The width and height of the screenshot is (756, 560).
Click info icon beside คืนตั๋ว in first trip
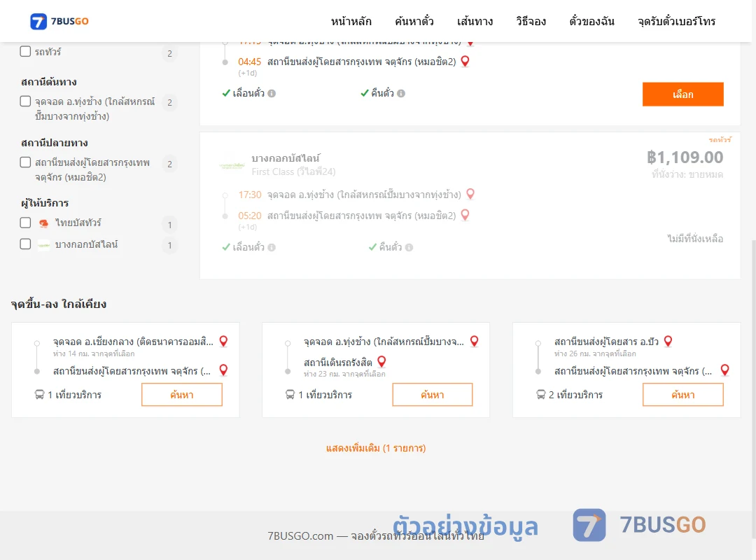pos(401,94)
